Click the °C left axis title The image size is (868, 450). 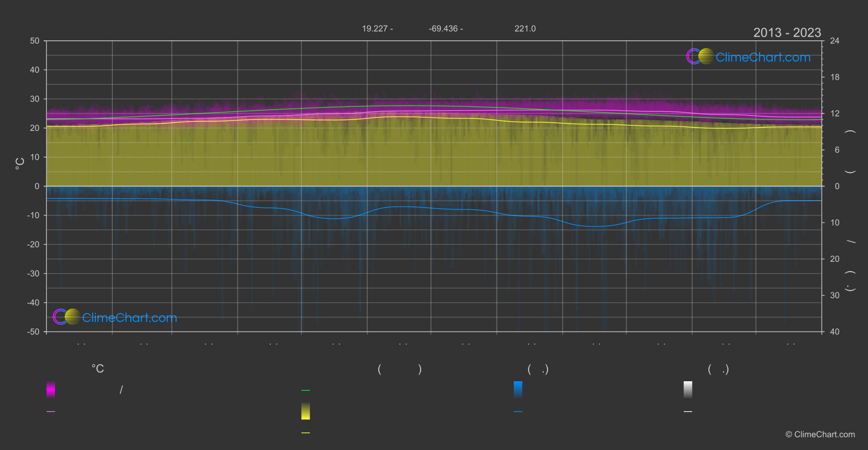(20, 164)
